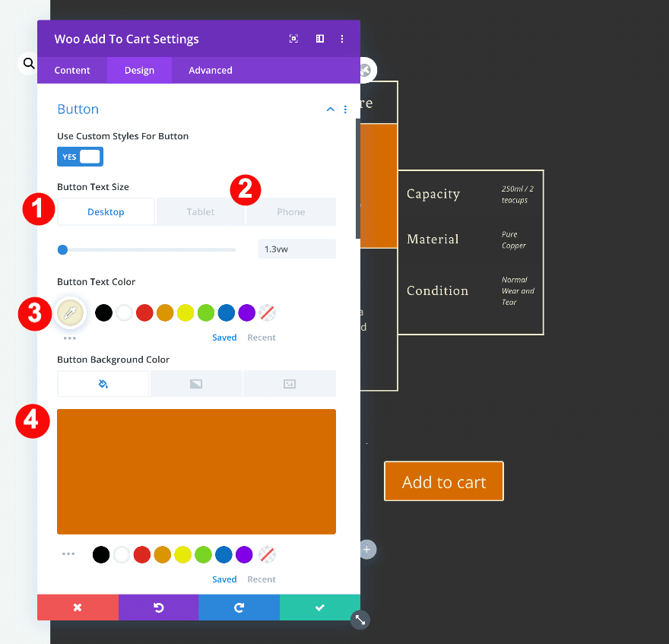Viewport: 669px width, 644px height.
Task: Click Saved under background color swatches
Action: [x=224, y=579]
